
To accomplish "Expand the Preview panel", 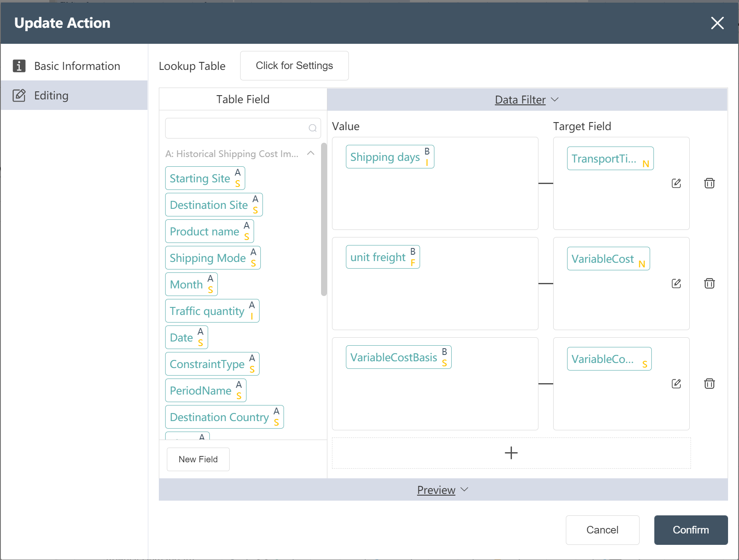I will pyautogui.click(x=442, y=490).
